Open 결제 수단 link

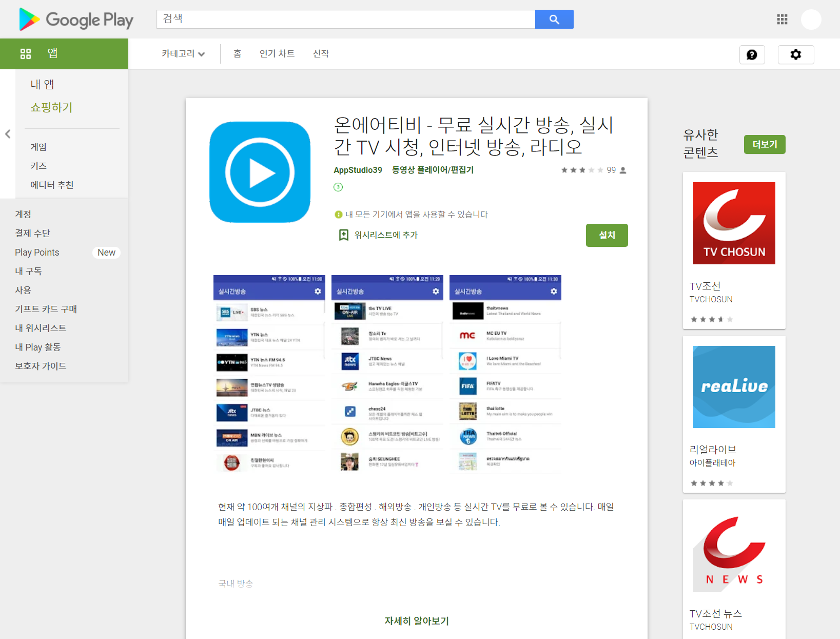(33, 233)
